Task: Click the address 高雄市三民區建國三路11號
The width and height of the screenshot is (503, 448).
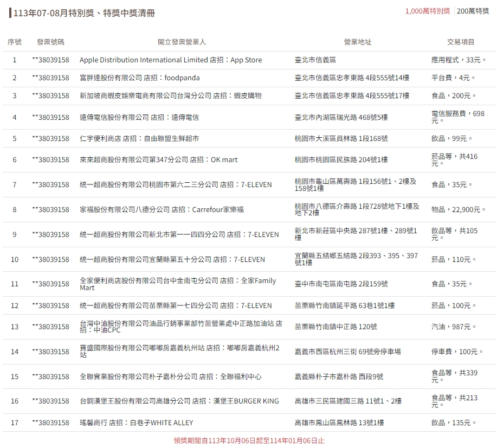Action: pyautogui.click(x=348, y=401)
